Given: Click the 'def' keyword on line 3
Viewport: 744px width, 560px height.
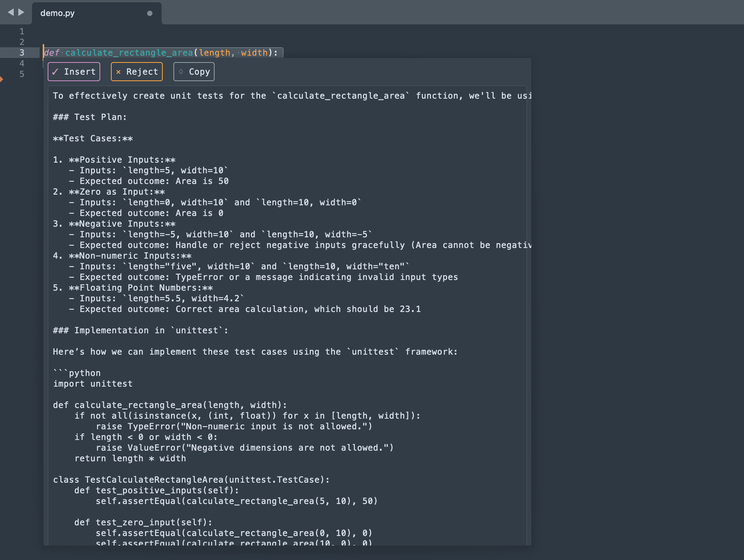Looking at the screenshot, I should (52, 53).
